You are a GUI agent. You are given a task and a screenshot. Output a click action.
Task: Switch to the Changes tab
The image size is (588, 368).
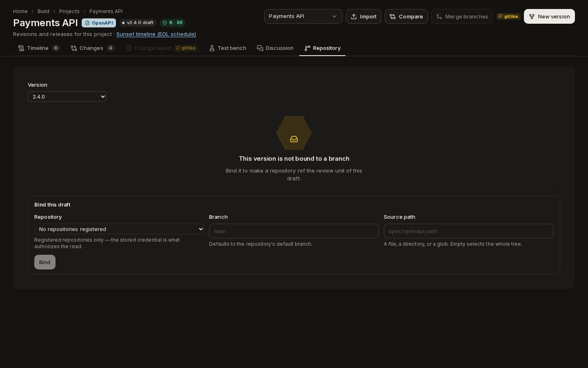[92, 48]
